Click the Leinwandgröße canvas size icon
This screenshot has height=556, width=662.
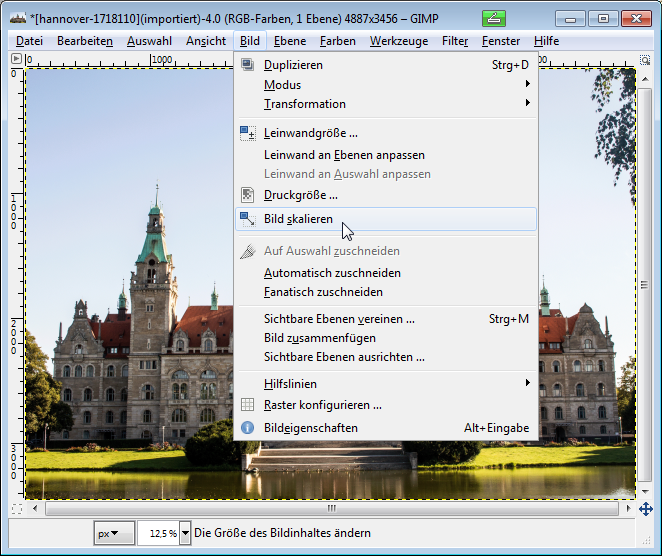click(x=248, y=133)
